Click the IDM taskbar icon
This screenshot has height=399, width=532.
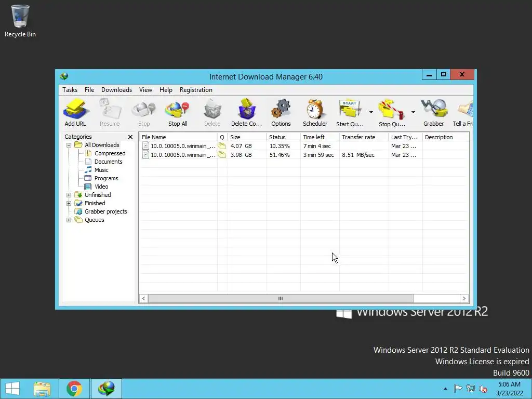point(106,389)
